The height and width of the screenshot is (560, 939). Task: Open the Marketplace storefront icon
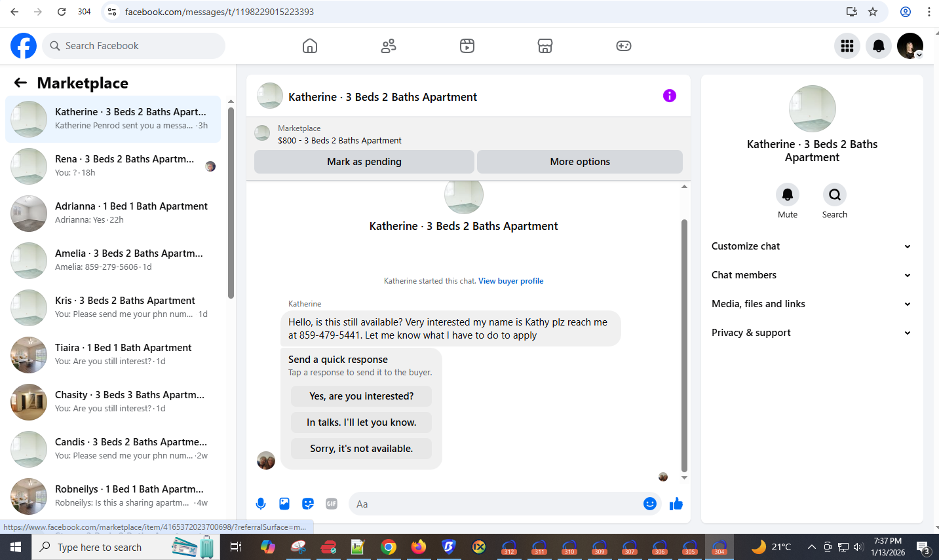[x=545, y=46]
